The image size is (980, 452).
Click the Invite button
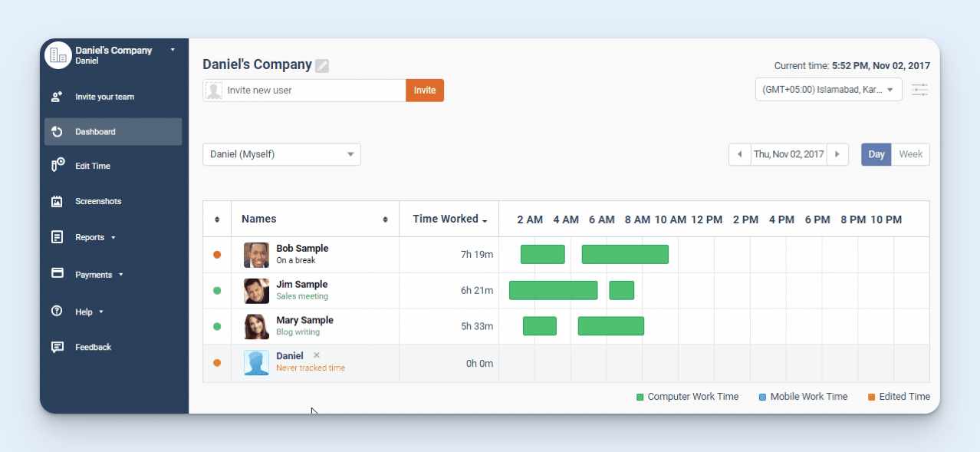[x=424, y=90]
